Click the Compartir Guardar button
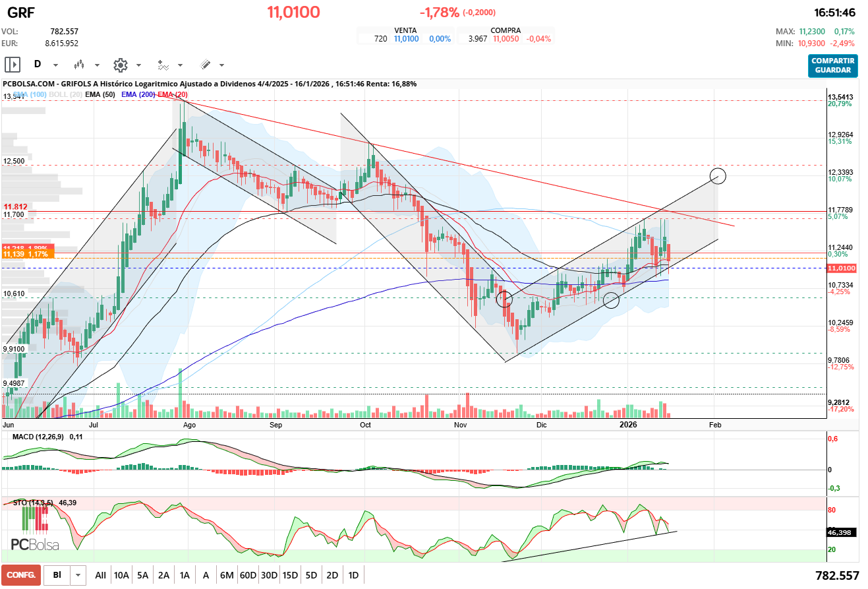This screenshot has width=868, height=589. click(833, 66)
